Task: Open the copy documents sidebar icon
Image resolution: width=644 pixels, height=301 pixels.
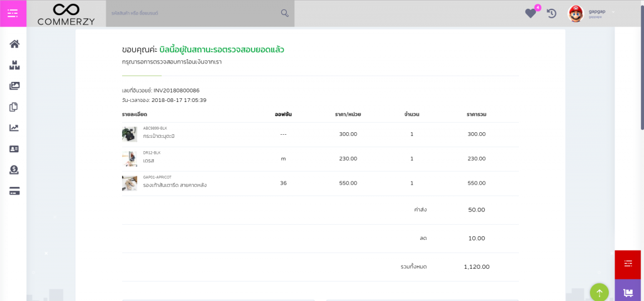Action: tap(14, 107)
